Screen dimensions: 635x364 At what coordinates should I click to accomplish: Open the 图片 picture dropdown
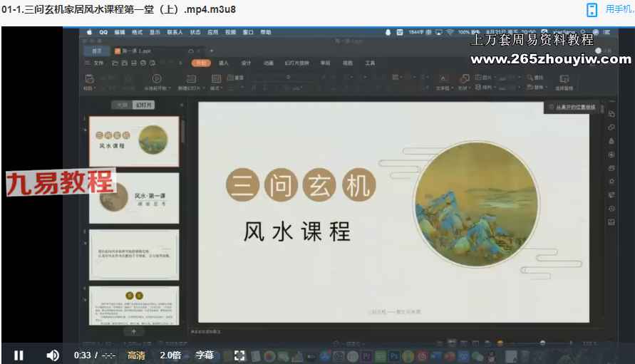(x=485, y=77)
